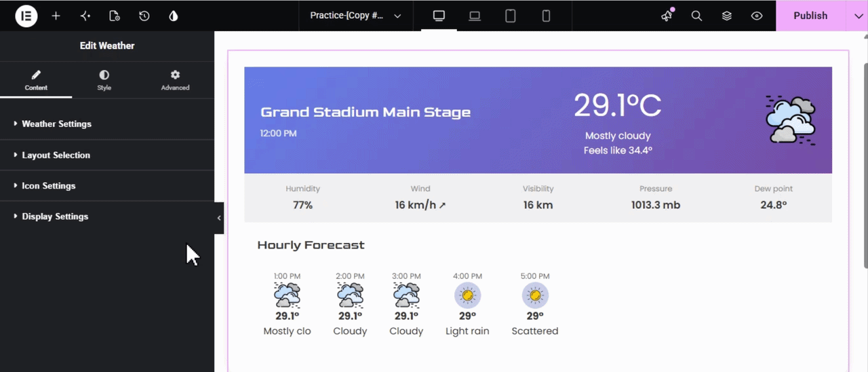This screenshot has width=868, height=372.
Task: Expand the Weather Settings section
Action: point(107,124)
